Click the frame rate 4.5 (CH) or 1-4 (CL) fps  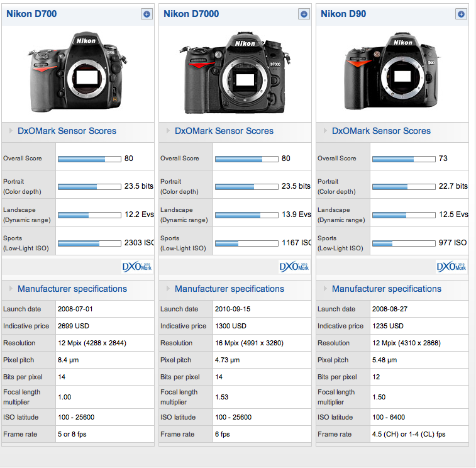coord(409,434)
